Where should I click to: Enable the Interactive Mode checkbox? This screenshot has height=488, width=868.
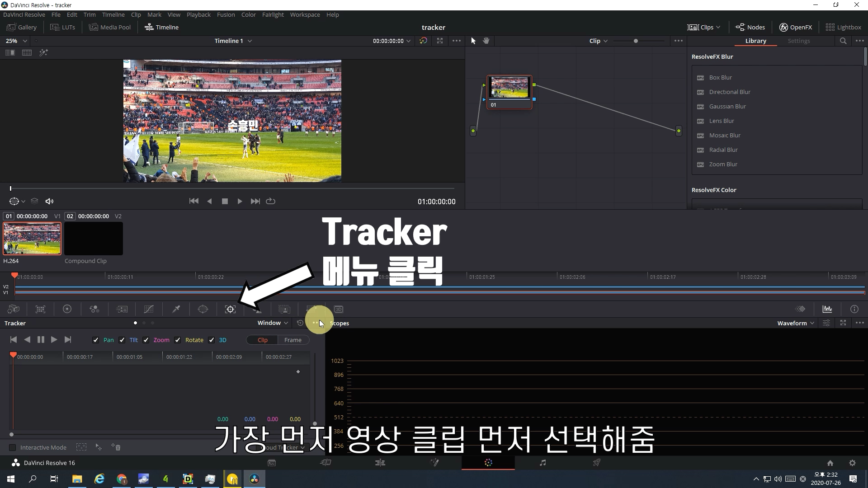[13, 448]
